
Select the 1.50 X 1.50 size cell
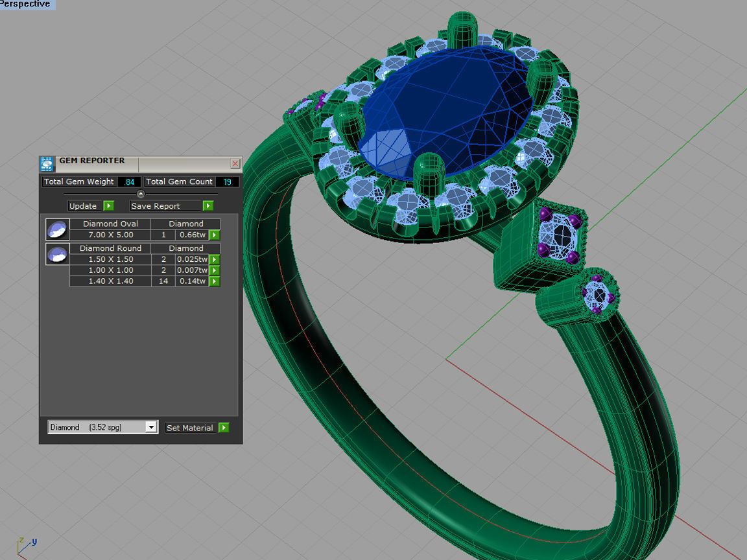(110, 259)
